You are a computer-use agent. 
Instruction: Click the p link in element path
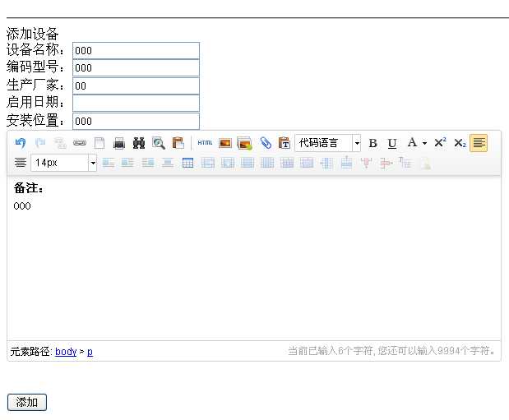(x=90, y=352)
